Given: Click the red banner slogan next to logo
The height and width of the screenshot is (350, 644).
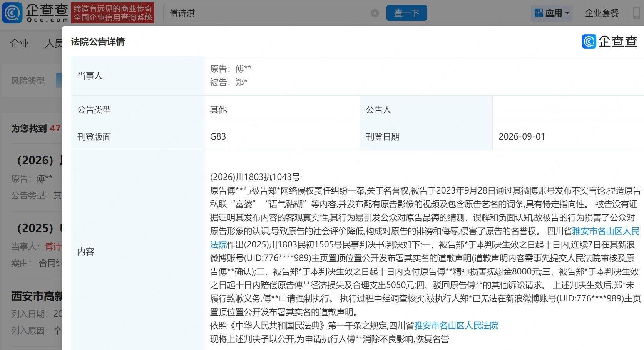Looking at the screenshot, I should (113, 13).
